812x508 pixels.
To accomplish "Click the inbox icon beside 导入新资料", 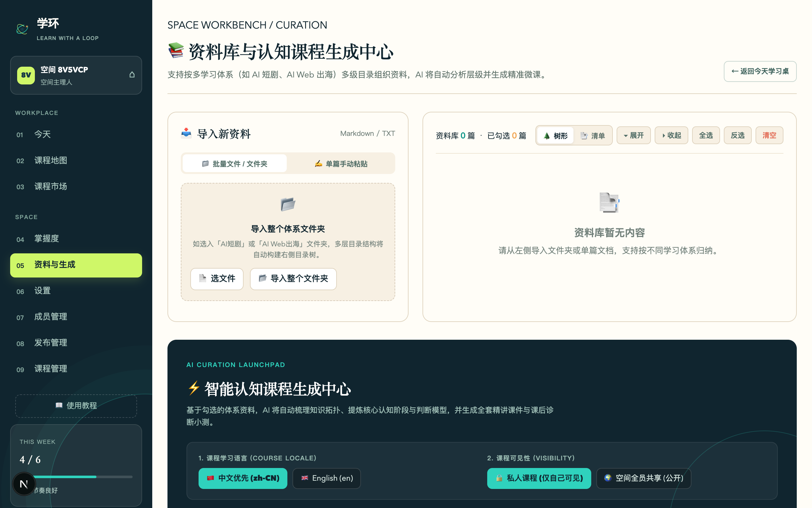I will coord(186,133).
